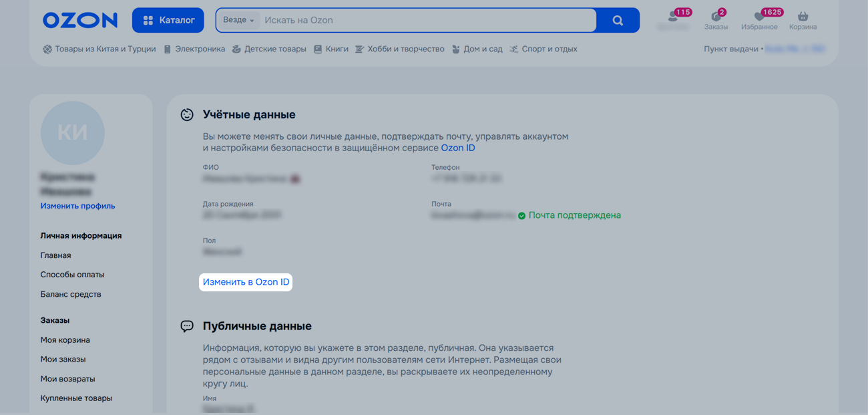868x415 pixels.
Task: Go to Мои возвраты in sidebar
Action: (x=67, y=379)
